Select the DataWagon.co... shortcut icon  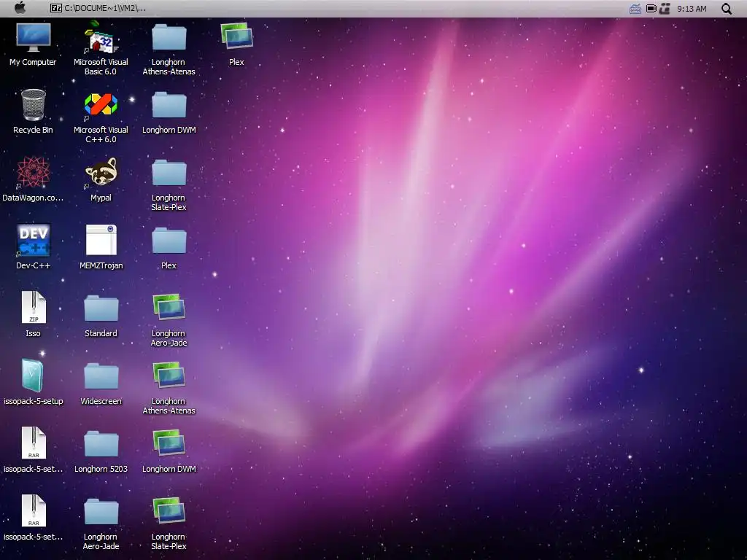click(x=34, y=172)
